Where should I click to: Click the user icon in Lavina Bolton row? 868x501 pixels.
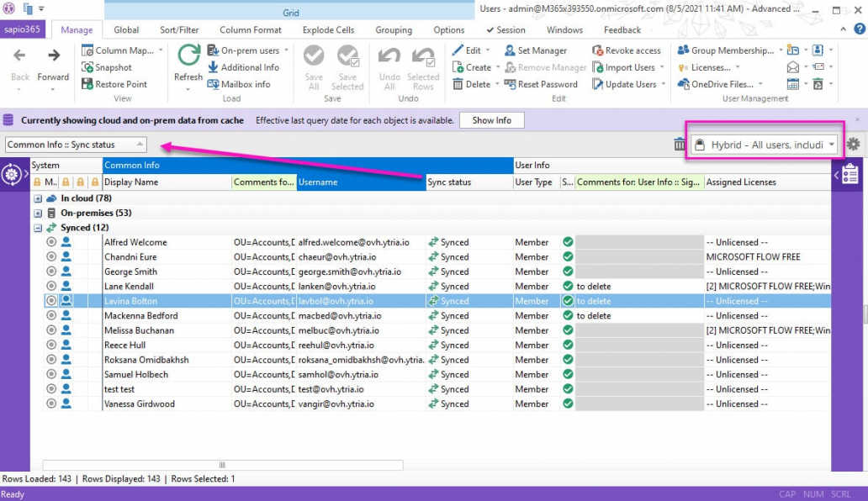click(x=66, y=301)
